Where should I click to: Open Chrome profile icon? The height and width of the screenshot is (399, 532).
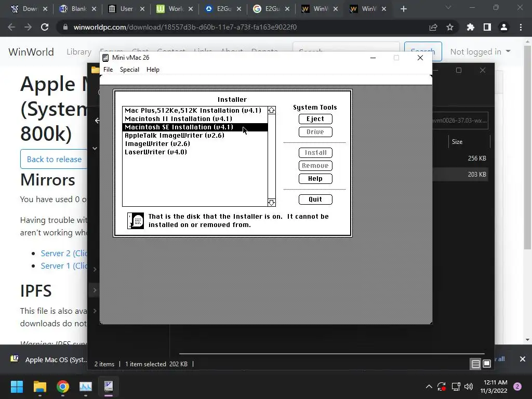504,27
